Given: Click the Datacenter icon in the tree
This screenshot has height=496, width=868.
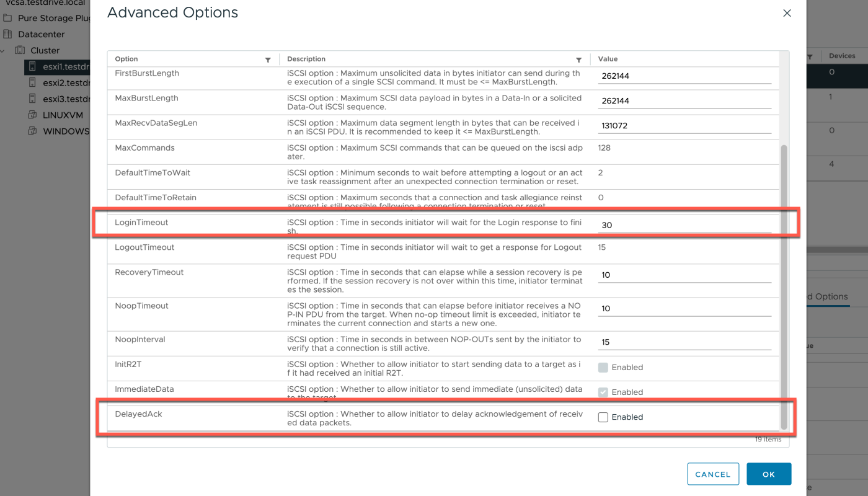Looking at the screenshot, I should [x=7, y=34].
